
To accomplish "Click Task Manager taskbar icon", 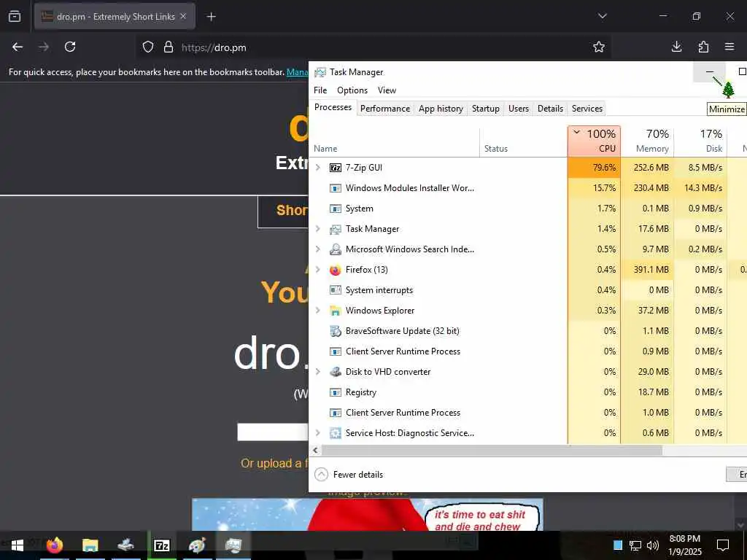I will [233, 545].
